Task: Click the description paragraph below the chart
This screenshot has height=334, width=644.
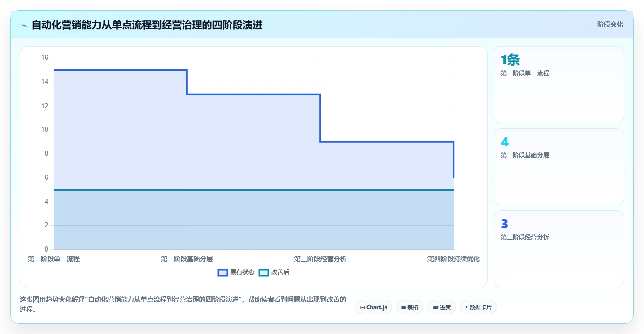Action: pos(183,304)
